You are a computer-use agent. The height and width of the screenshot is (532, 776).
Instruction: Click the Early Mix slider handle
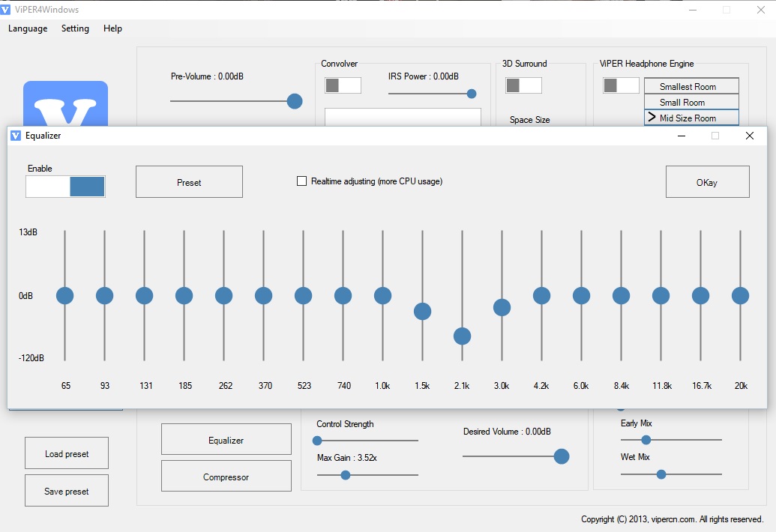point(646,440)
